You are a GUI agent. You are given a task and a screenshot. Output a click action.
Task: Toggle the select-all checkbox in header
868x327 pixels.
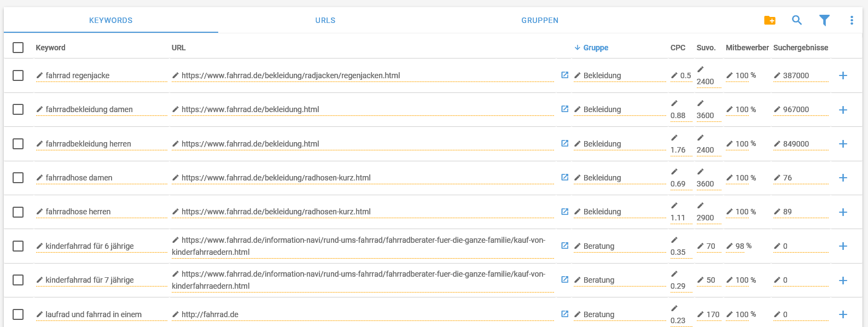click(18, 48)
